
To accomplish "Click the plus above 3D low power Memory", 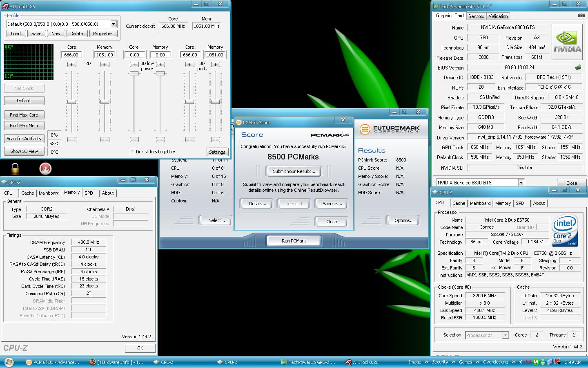I will point(160,65).
